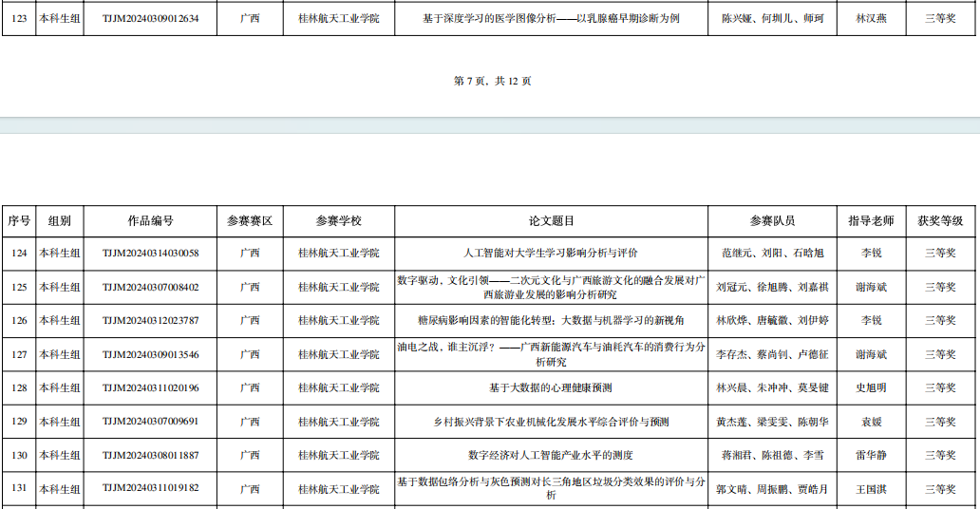Click work ID TJJM20240307008402
The width and height of the screenshot is (980, 509).
[x=150, y=287]
